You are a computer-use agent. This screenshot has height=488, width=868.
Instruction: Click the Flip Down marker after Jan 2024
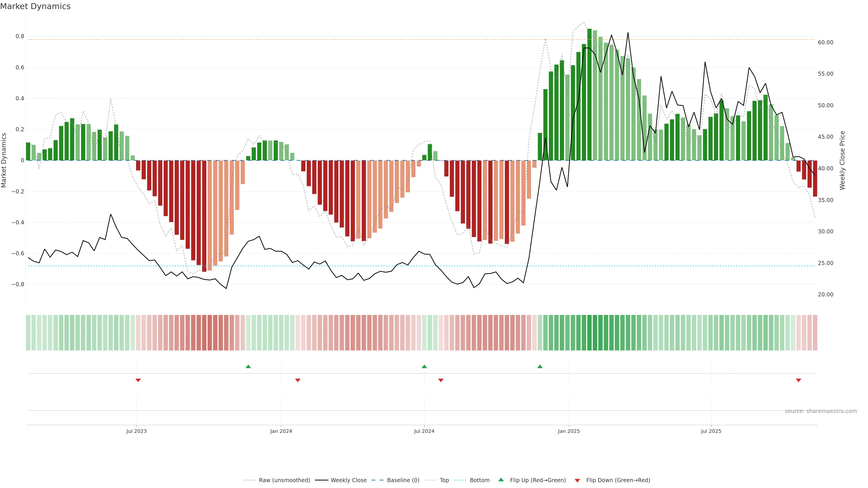[x=297, y=380]
